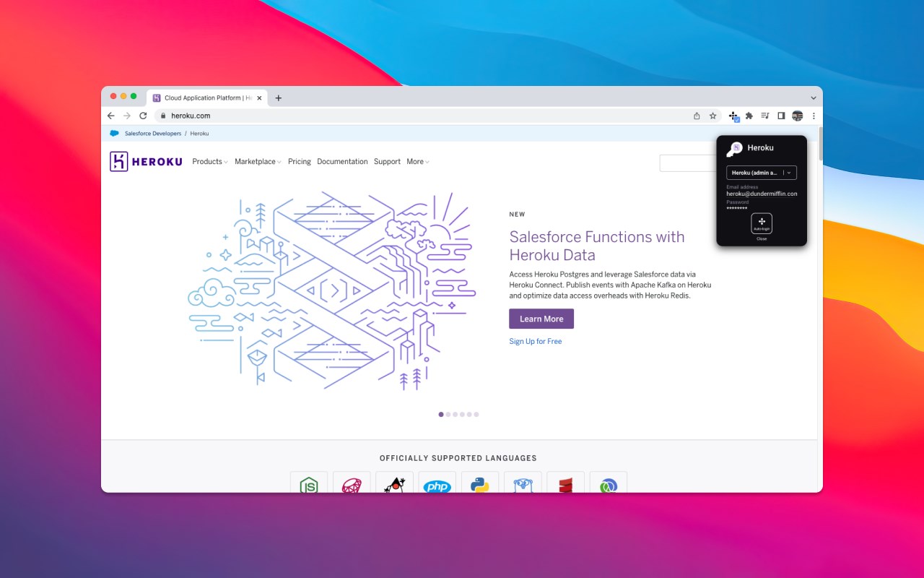The width and height of the screenshot is (924, 578).
Task: Share this page using the share icon
Action: 697,116
